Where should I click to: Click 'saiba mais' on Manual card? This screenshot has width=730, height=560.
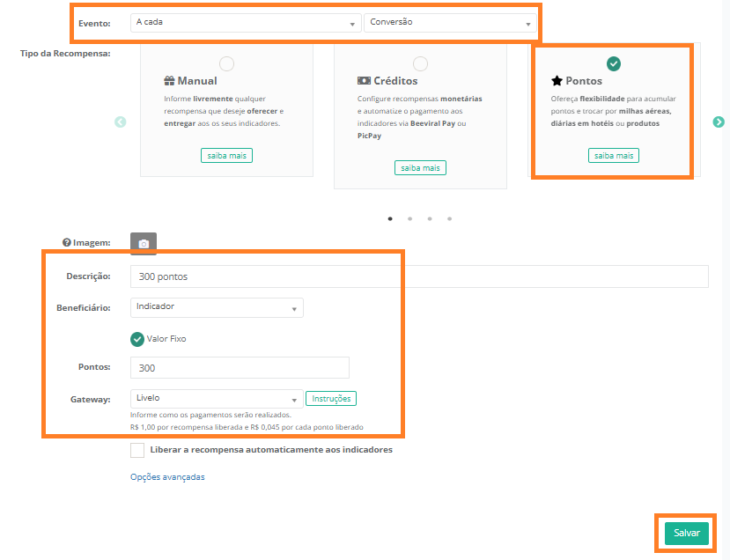[226, 156]
